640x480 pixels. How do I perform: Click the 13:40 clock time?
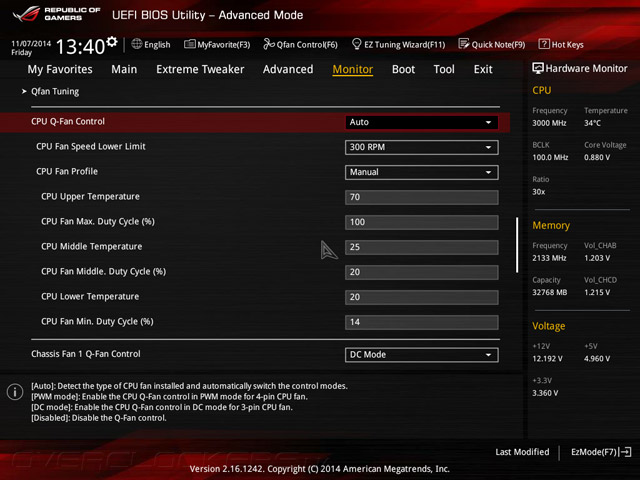point(80,47)
